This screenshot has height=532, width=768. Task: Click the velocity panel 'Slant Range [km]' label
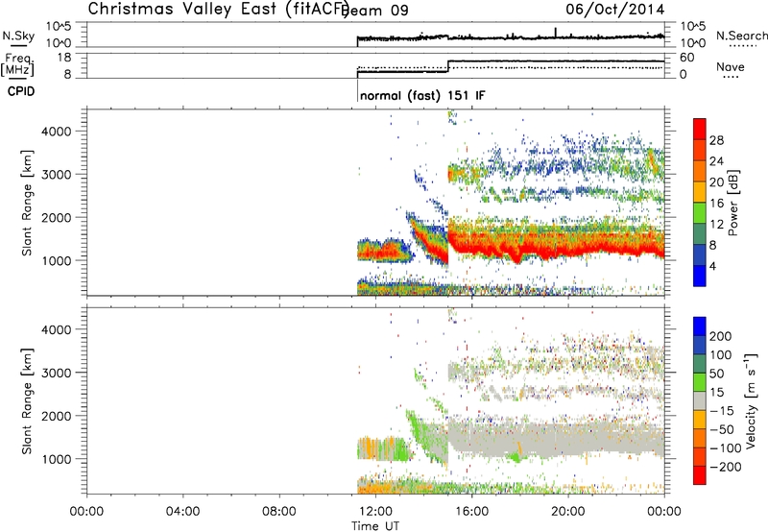coord(27,401)
